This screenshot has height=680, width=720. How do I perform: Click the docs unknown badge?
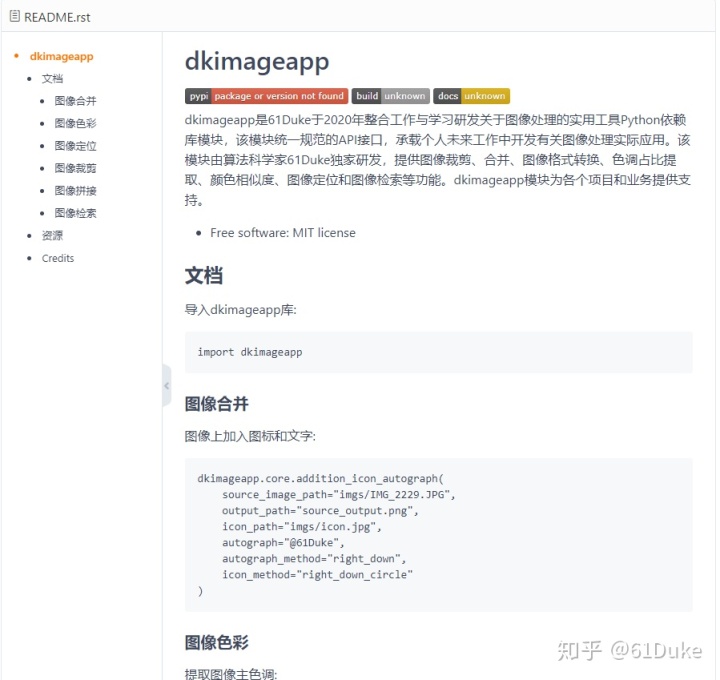pyautogui.click(x=472, y=96)
